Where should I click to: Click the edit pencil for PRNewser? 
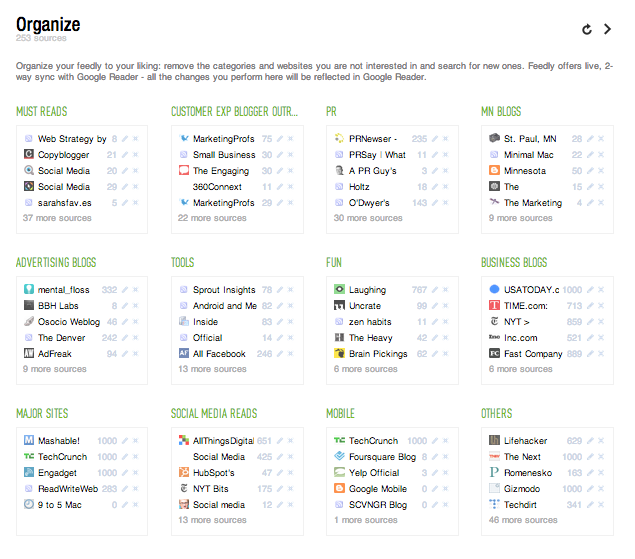point(435,139)
